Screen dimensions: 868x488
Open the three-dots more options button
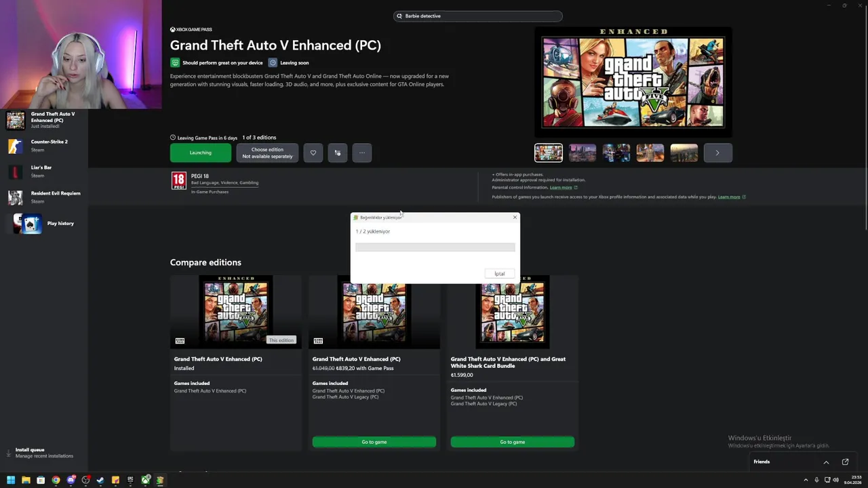362,152
